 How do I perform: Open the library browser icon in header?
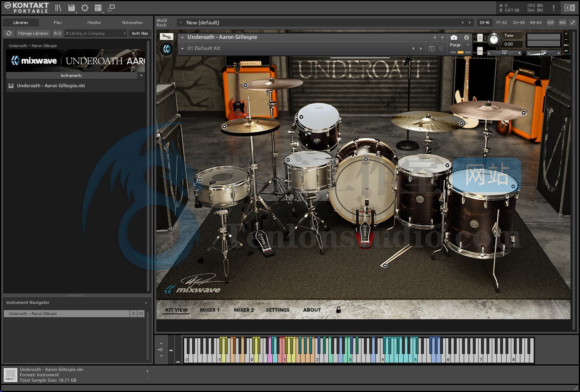58,8
